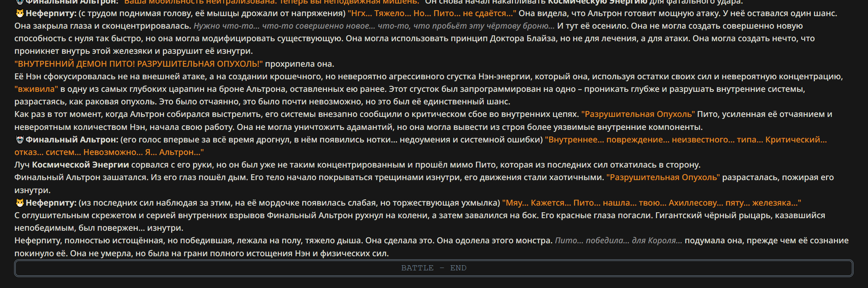This screenshot has width=868, height=288.
Task: Click bold "Космической Энергии" after "Луч"
Action: (80, 165)
